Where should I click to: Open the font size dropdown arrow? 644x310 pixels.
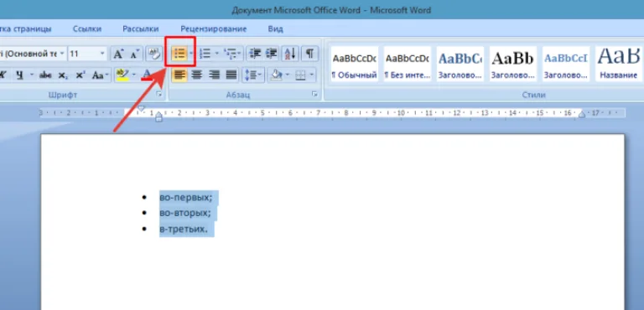(102, 54)
